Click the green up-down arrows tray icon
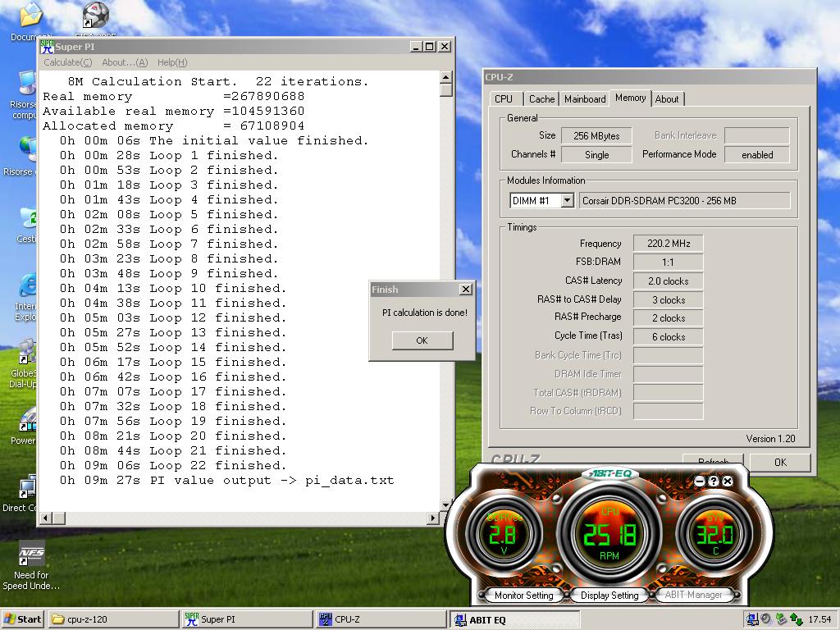The width and height of the screenshot is (840, 630). point(796,619)
